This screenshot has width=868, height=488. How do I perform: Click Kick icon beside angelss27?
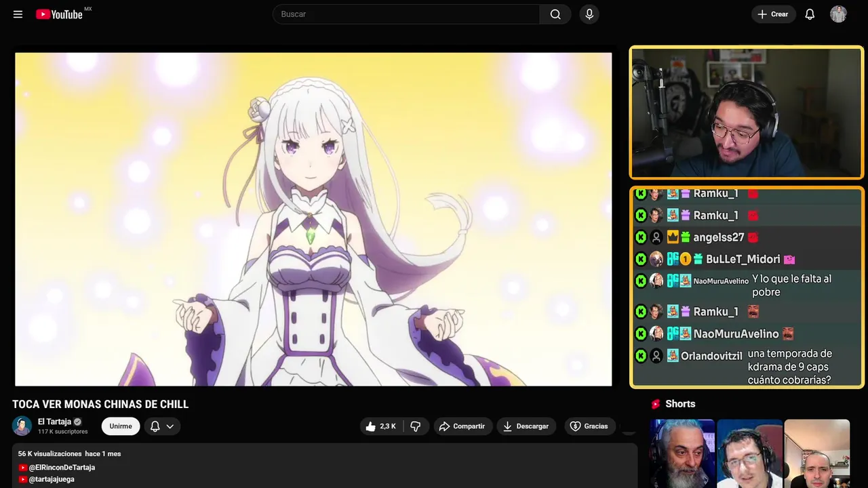641,238
